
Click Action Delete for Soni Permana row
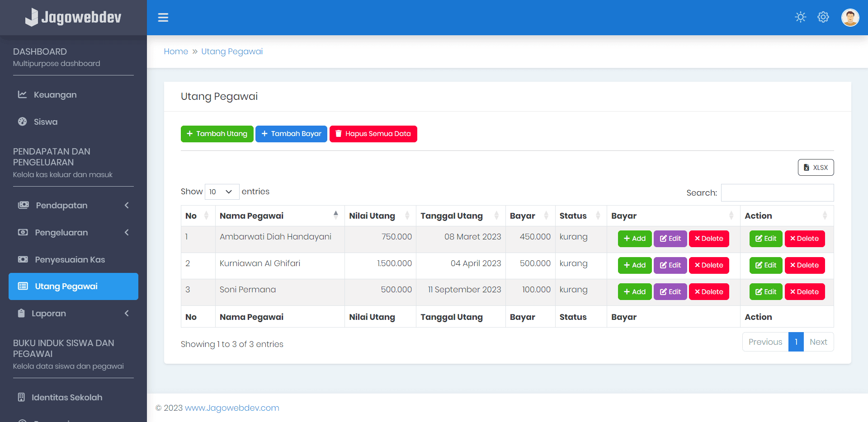point(805,292)
